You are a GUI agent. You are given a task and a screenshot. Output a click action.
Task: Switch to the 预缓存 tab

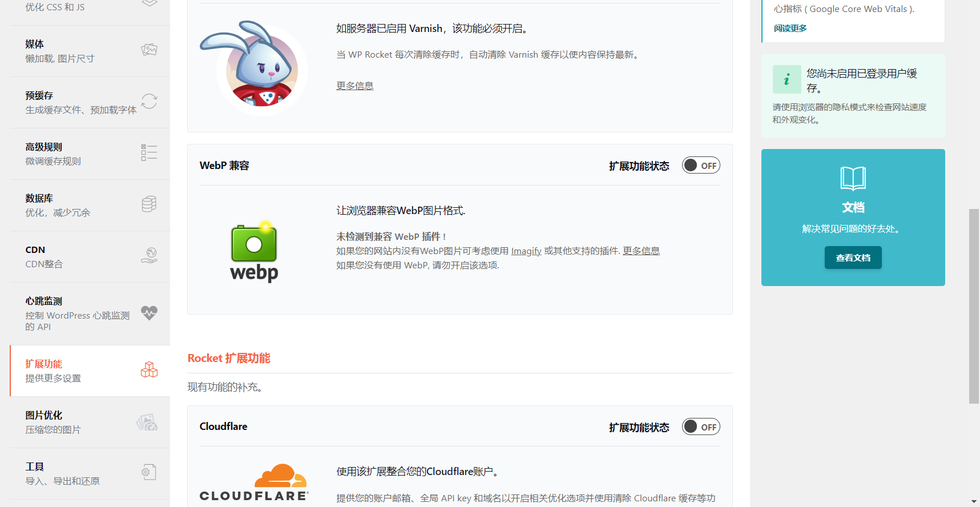tap(90, 103)
